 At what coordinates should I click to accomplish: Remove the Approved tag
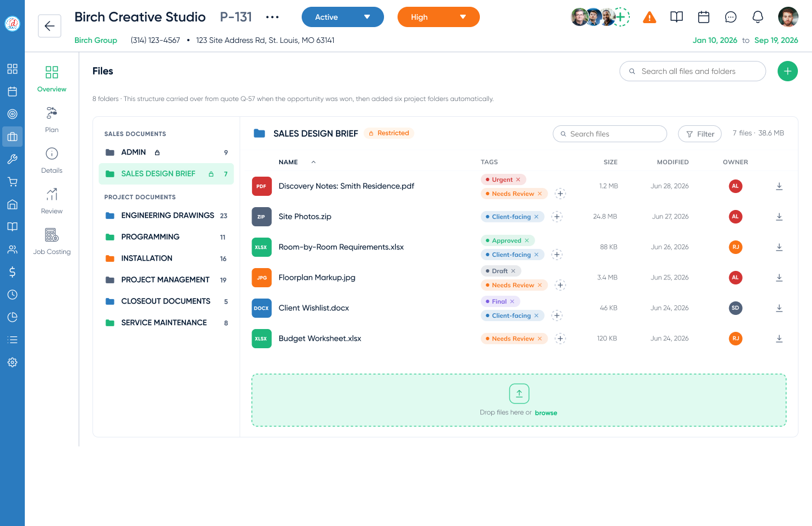coord(527,240)
